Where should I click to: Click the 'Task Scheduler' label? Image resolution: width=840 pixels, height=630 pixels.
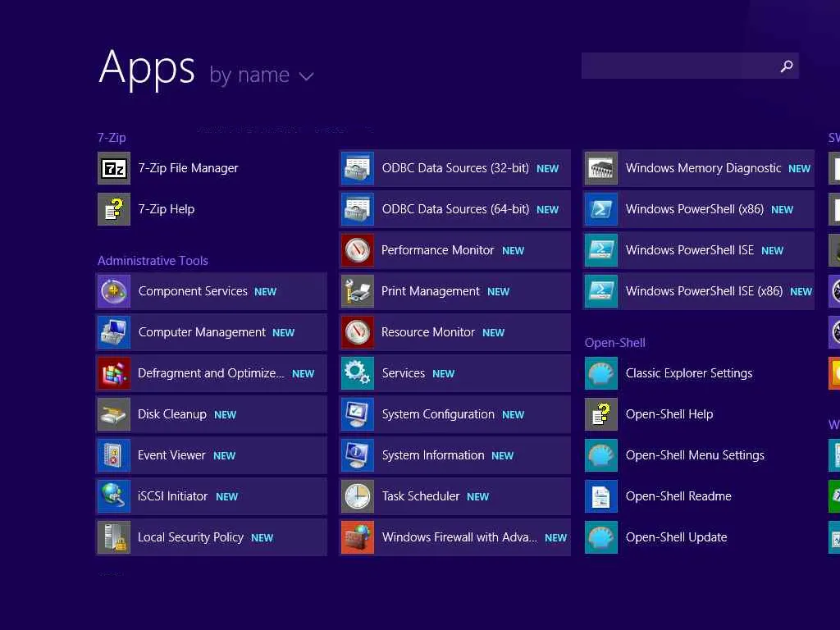pyautogui.click(x=421, y=496)
